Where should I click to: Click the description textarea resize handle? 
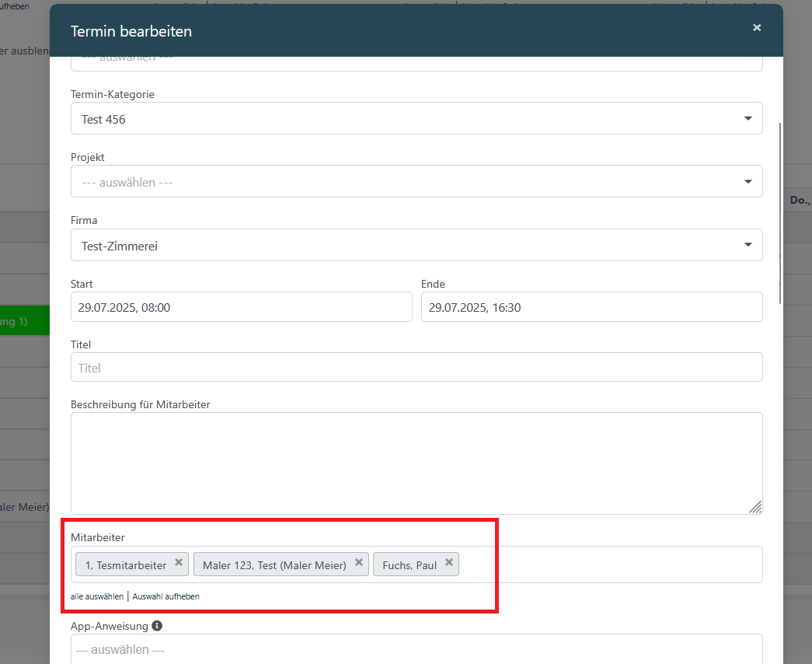pos(755,508)
